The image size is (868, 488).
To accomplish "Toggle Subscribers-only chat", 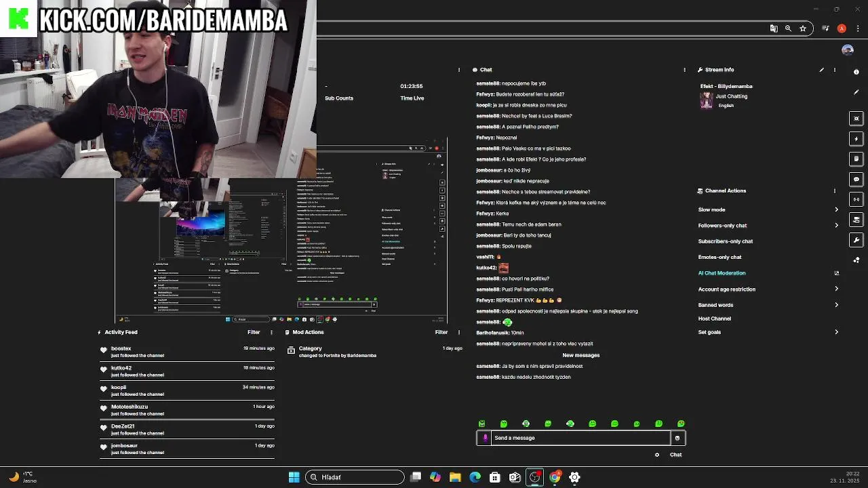I will pos(726,241).
